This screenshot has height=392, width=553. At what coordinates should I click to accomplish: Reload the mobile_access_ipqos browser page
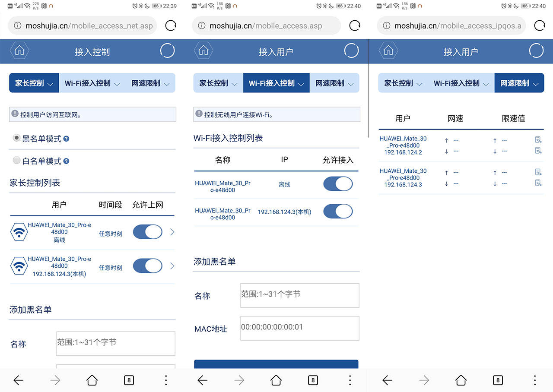540,25
